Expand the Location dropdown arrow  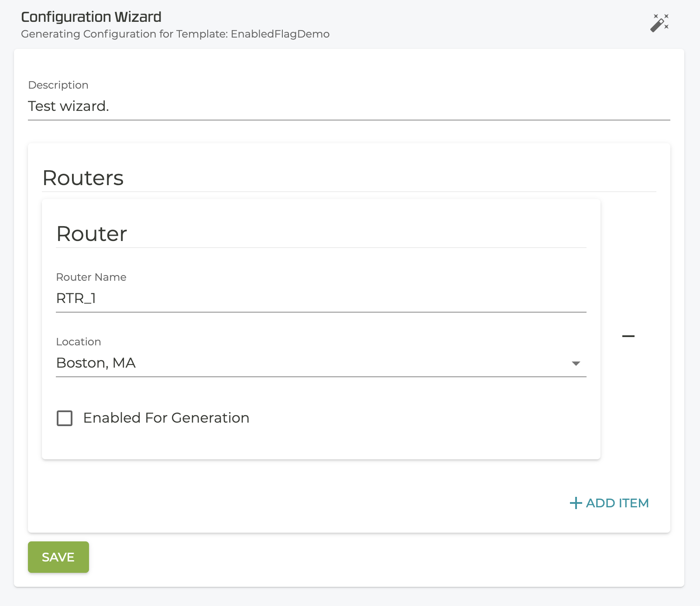(x=576, y=363)
